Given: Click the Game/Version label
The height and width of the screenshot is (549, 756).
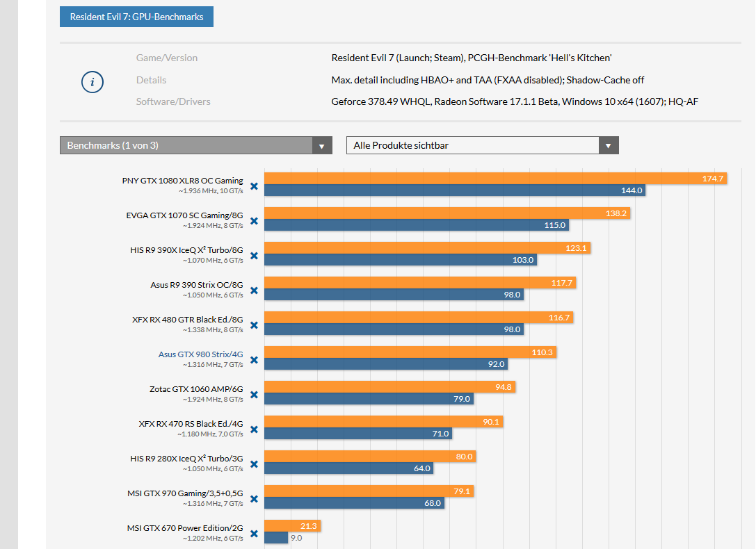Looking at the screenshot, I should point(167,58).
